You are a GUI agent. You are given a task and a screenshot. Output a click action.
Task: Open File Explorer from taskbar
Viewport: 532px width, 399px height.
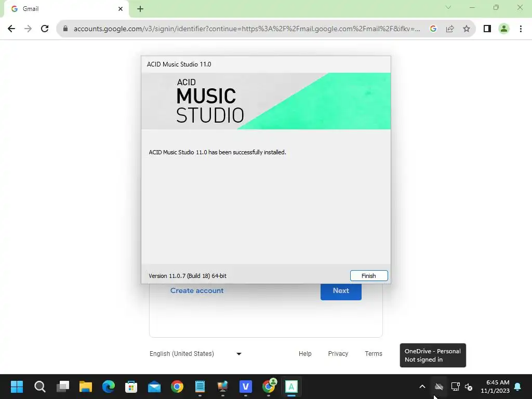(86, 387)
